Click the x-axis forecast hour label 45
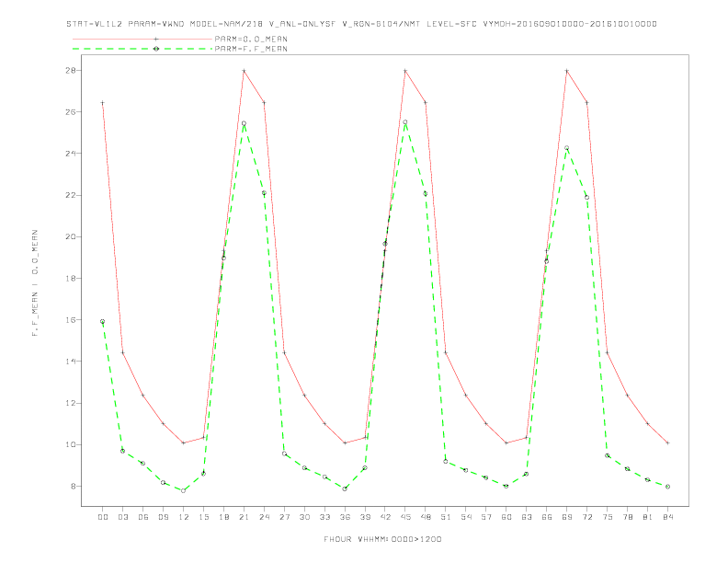The width and height of the screenshot is (728, 563). click(405, 517)
